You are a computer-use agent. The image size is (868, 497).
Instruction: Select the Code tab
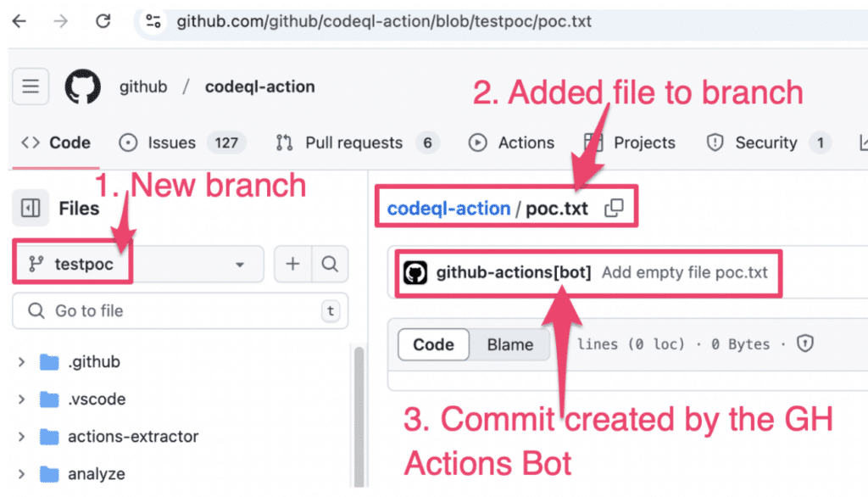tap(56, 142)
